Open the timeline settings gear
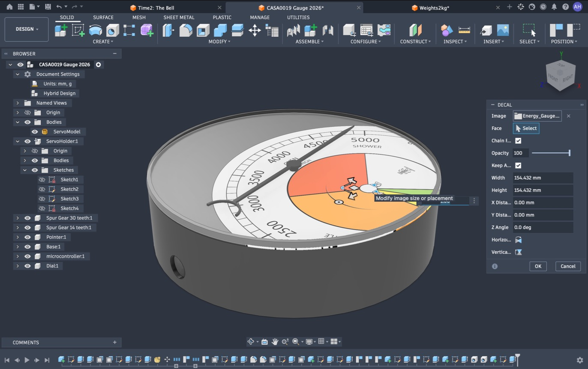 coord(580,360)
